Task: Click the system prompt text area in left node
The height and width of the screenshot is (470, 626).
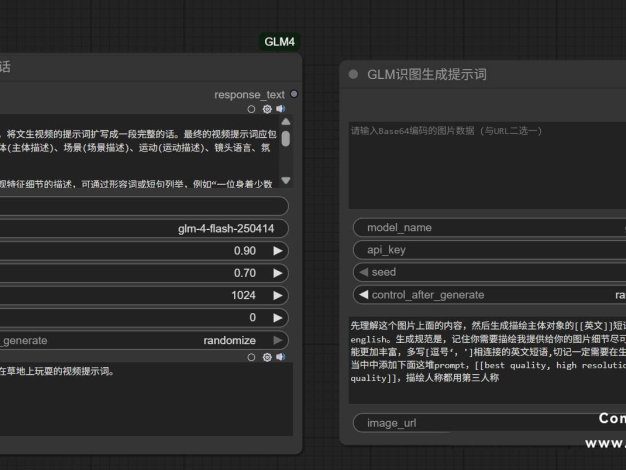Action: 140,151
